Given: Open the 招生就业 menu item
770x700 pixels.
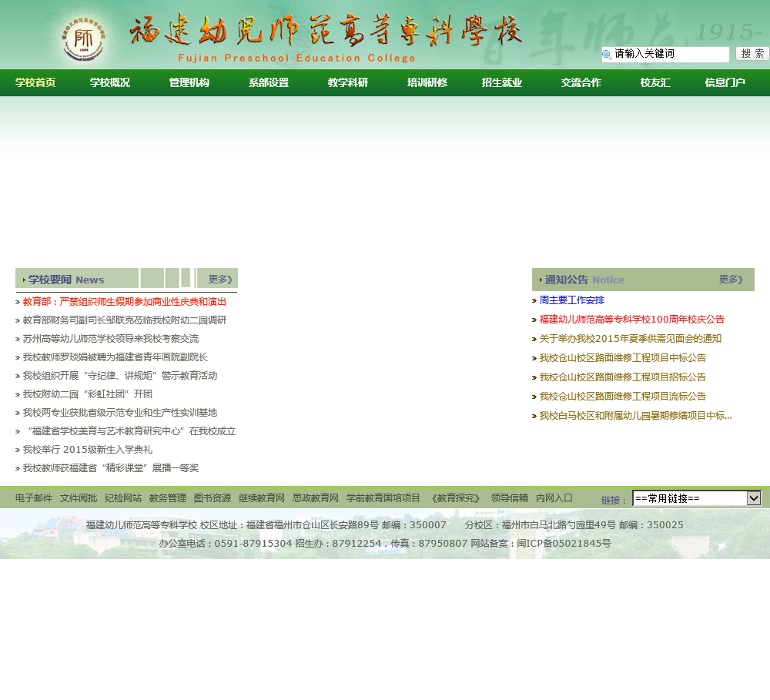Looking at the screenshot, I should tap(502, 82).
